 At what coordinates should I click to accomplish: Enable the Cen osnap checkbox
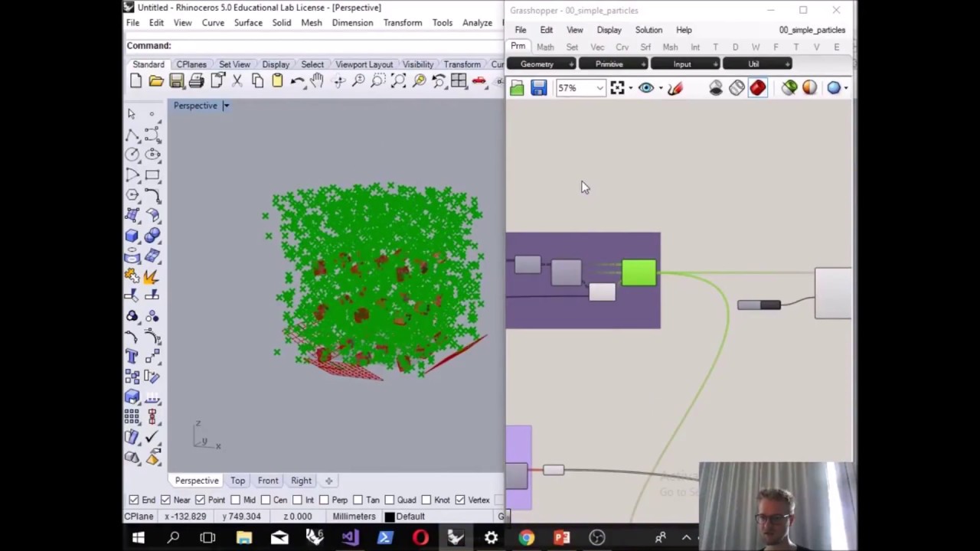pos(265,500)
